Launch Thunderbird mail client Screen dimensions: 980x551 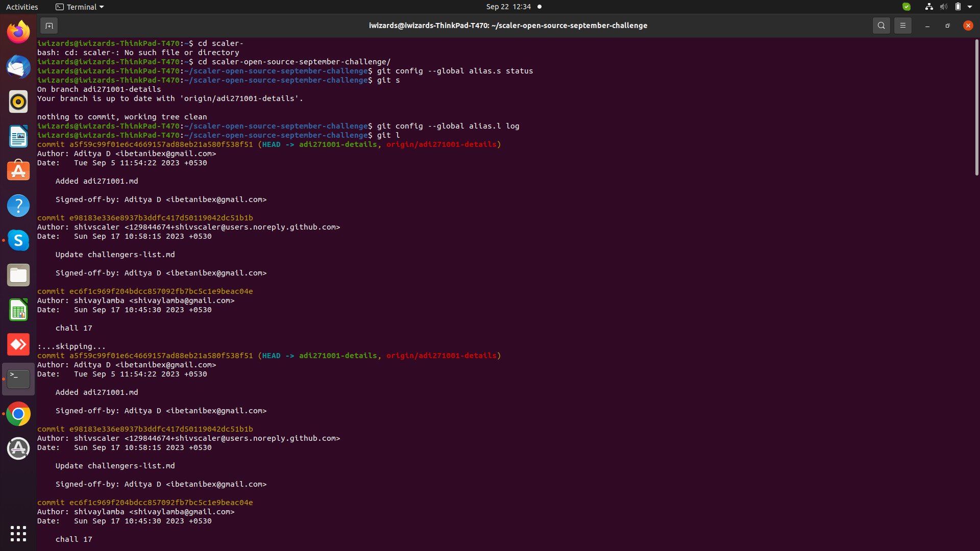tap(18, 67)
